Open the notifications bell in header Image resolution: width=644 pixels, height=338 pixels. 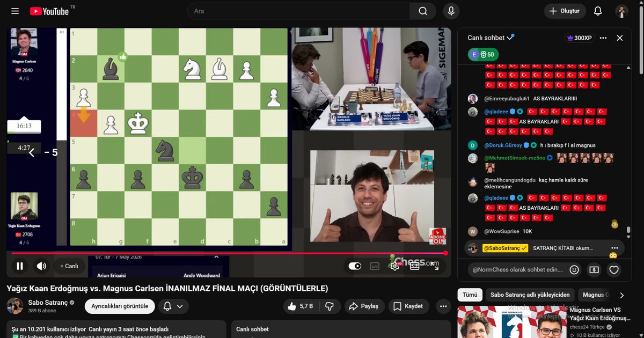pyautogui.click(x=598, y=11)
